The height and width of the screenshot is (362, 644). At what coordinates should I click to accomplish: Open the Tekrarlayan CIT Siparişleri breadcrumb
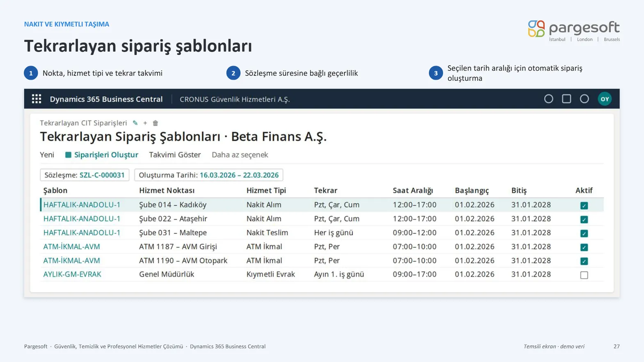83,123
